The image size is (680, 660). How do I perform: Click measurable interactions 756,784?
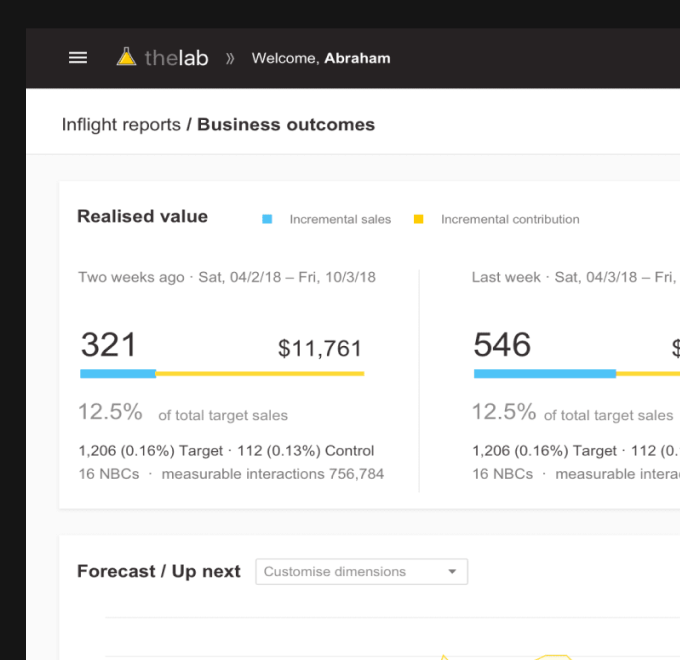[273, 474]
